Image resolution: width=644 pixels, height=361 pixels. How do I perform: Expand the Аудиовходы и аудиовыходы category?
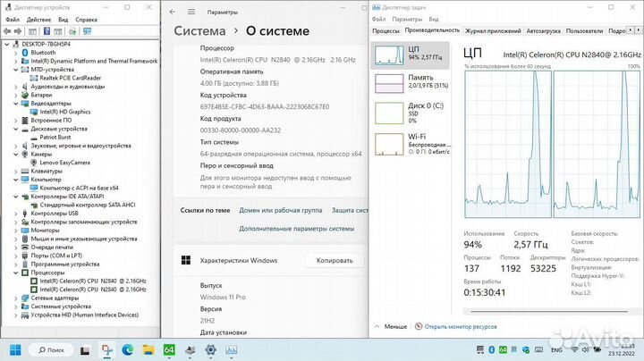[x=15, y=87]
